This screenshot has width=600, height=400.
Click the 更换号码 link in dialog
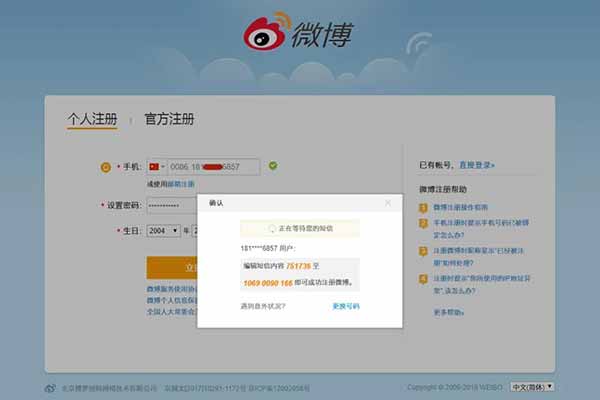coord(346,306)
